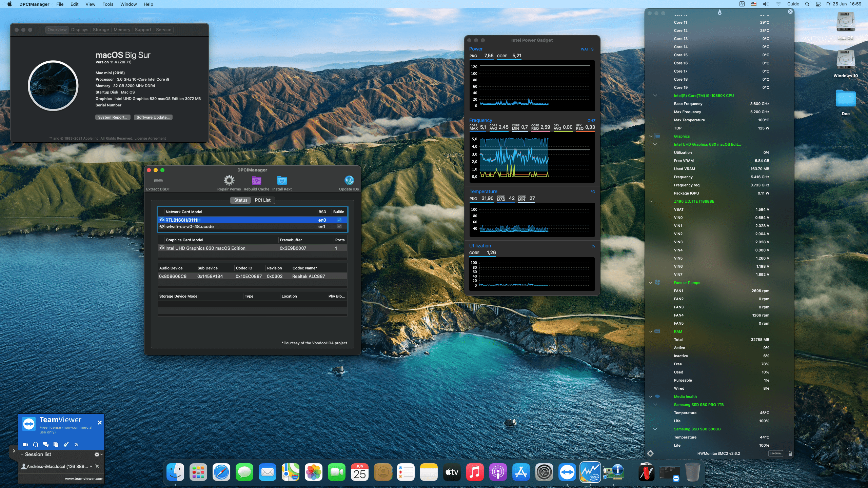Collapse TeamViewer Session list

click(22, 454)
